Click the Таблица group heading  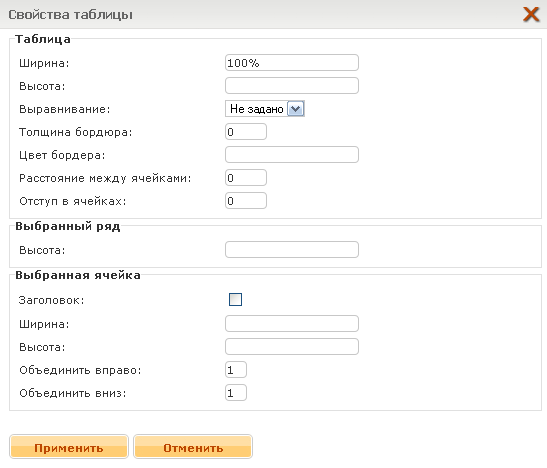tap(43, 39)
